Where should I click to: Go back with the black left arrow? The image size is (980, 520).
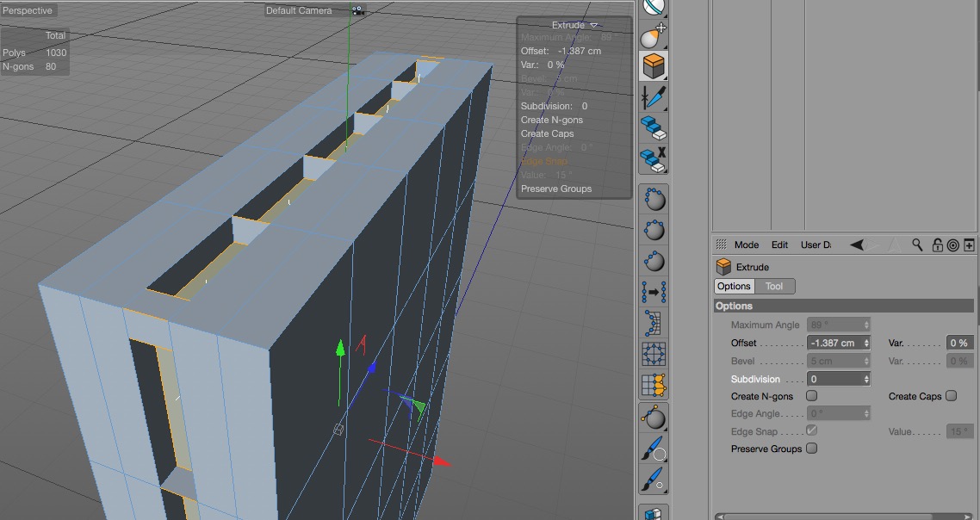(x=857, y=245)
